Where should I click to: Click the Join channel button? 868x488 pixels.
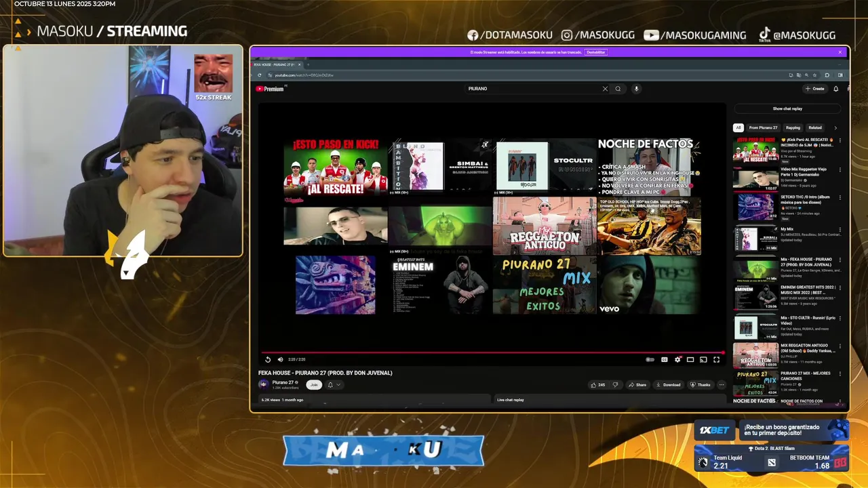(313, 385)
